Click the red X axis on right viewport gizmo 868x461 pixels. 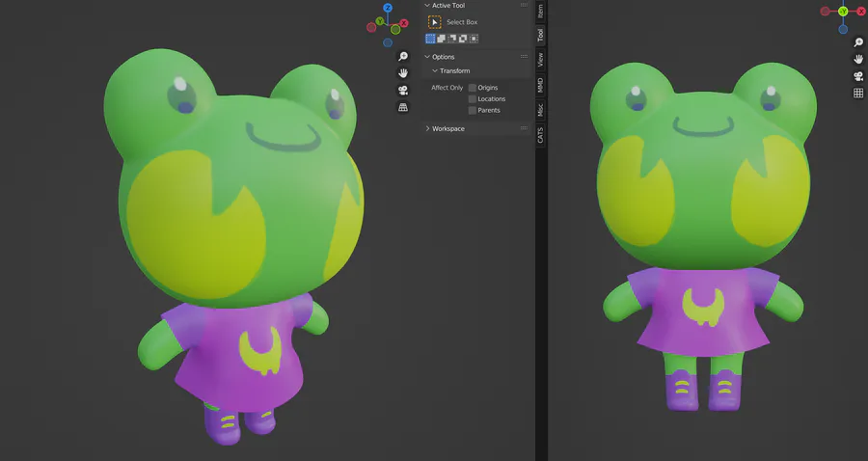[x=861, y=12]
